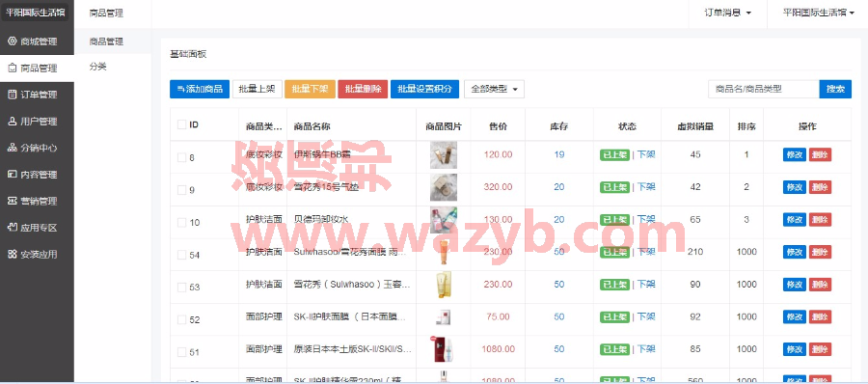
Task: Click the 批量上架 button
Action: coord(258,89)
